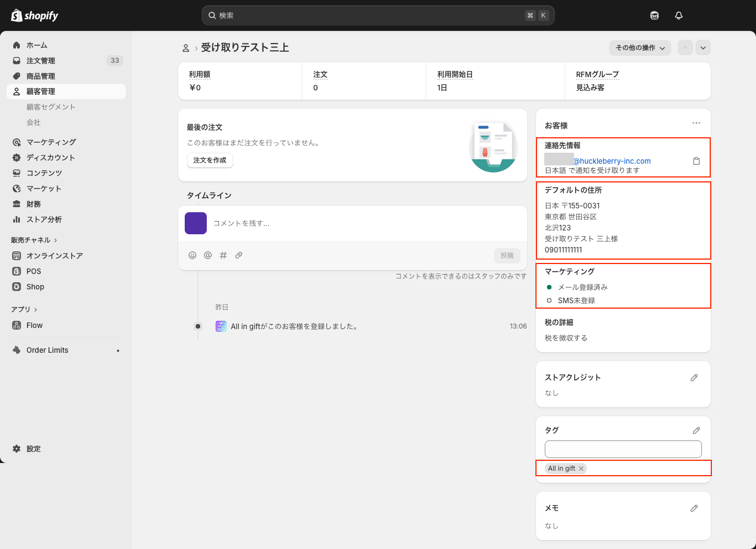
Task: Open ホーム in the sidebar
Action: coord(66,45)
